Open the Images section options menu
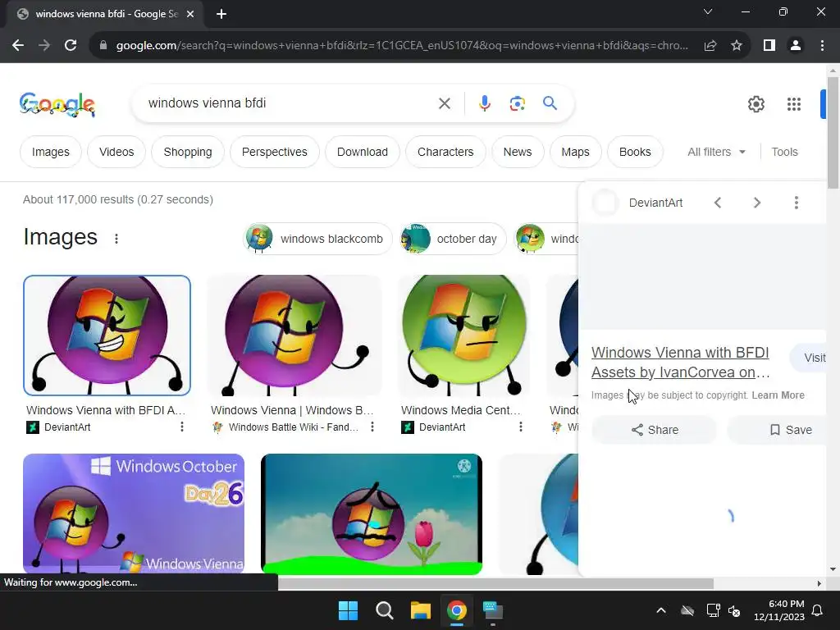The height and width of the screenshot is (630, 840). click(116, 239)
